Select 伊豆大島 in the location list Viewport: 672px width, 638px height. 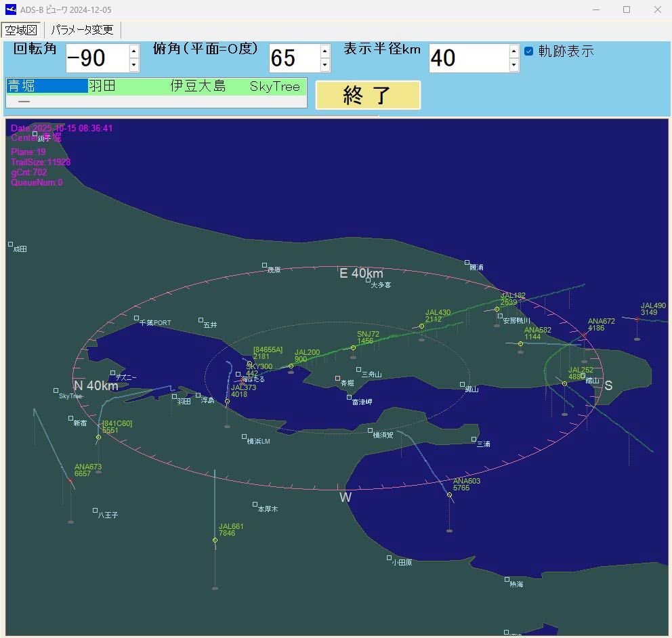click(x=198, y=86)
